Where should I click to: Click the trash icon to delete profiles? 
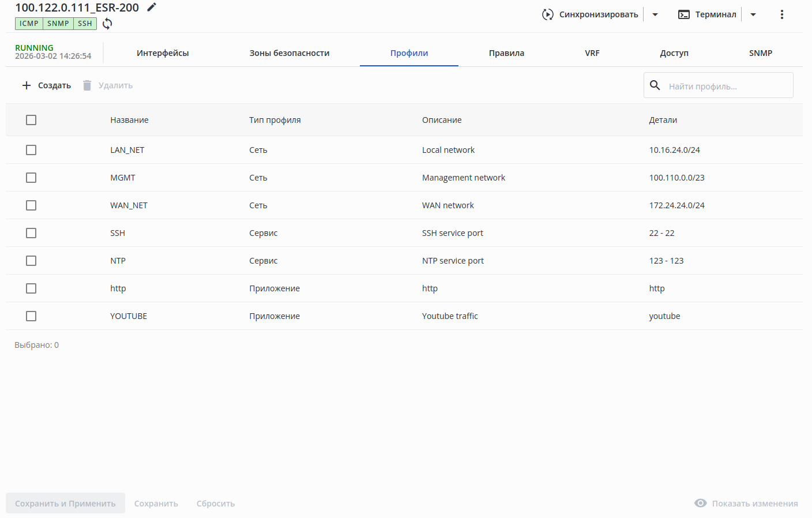(87, 85)
